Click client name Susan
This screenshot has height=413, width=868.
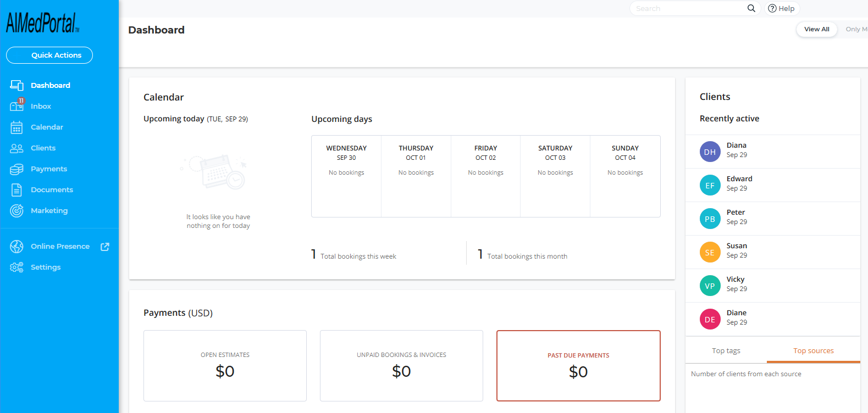point(737,246)
